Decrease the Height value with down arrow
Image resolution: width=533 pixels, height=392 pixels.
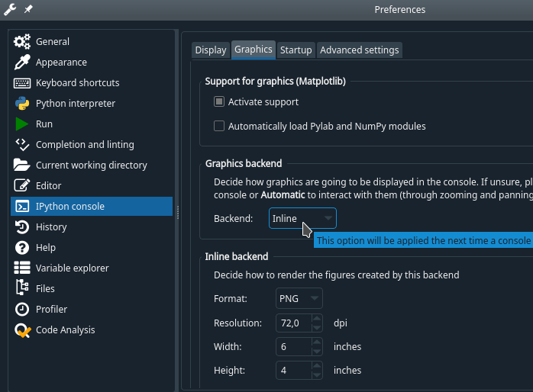coord(317,374)
